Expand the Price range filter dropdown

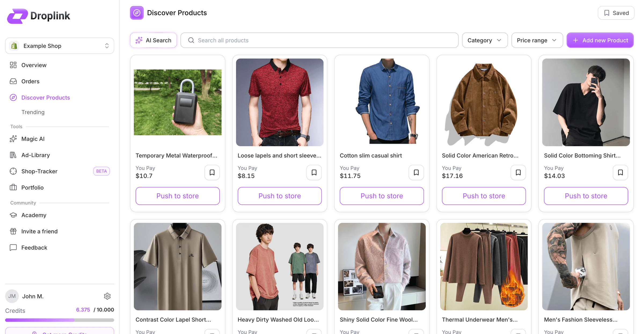click(x=537, y=40)
